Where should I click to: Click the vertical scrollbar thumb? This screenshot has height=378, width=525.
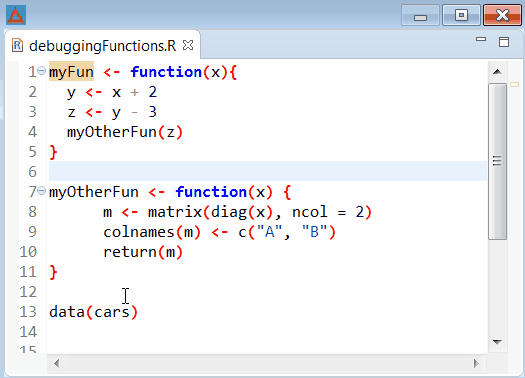[x=498, y=162]
